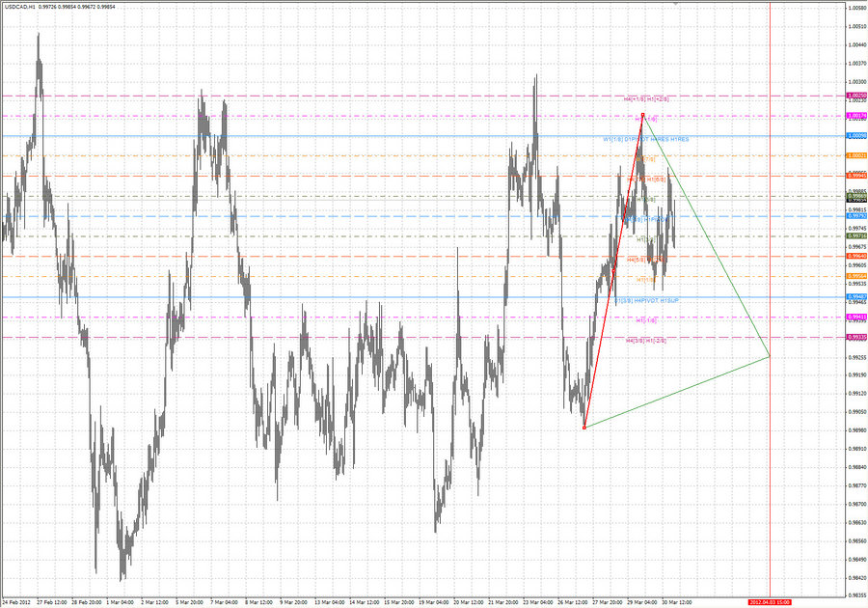The height and width of the screenshot is (608, 868).
Task: Click the 24 Feb 2012 axis label
Action: click(x=19, y=600)
